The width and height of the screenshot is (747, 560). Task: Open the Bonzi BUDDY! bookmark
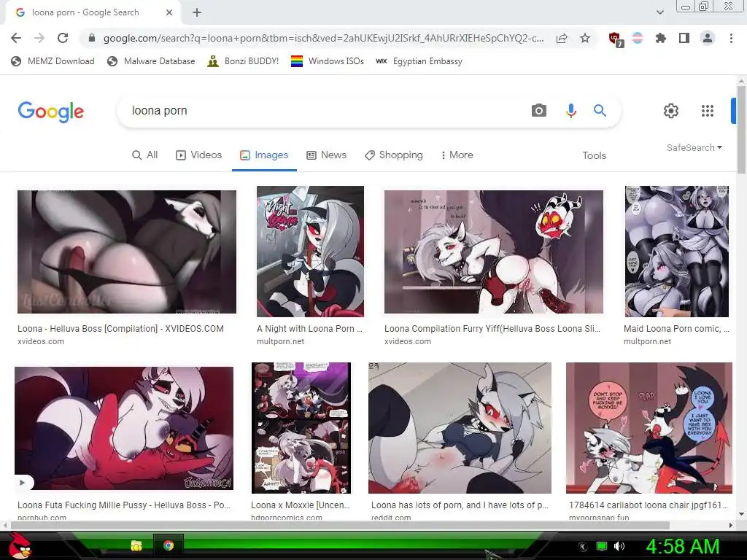click(243, 61)
